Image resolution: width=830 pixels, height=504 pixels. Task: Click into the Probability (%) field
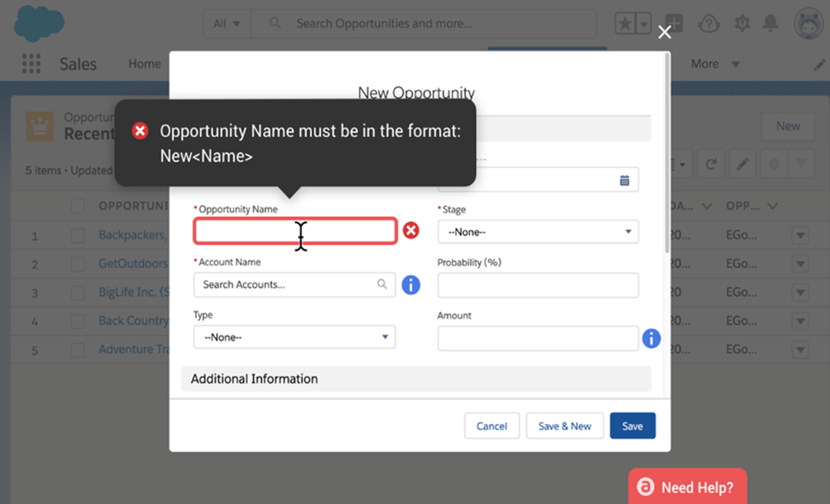[538, 285]
